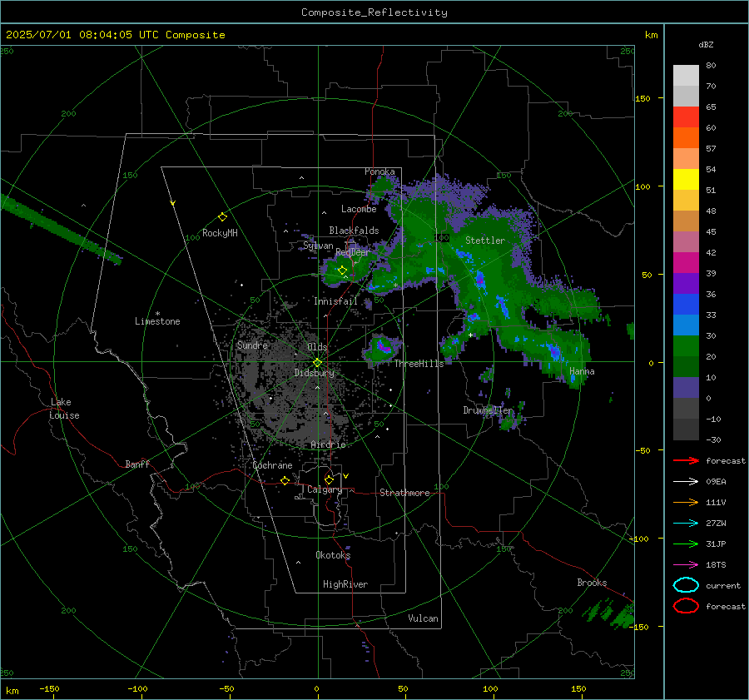Viewport: 749px width, 700px height.
Task: Click the ThreeHills city label
Action: coord(419,364)
